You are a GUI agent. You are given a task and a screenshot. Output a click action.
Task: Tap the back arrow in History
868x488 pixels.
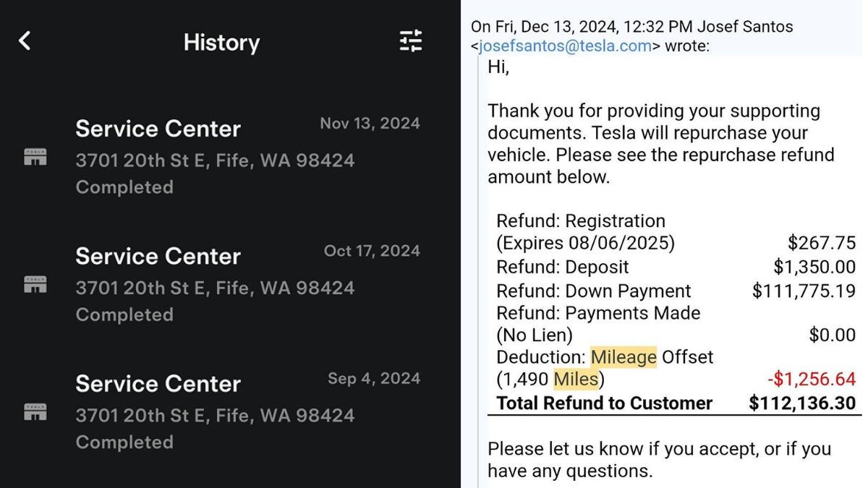pos(25,41)
